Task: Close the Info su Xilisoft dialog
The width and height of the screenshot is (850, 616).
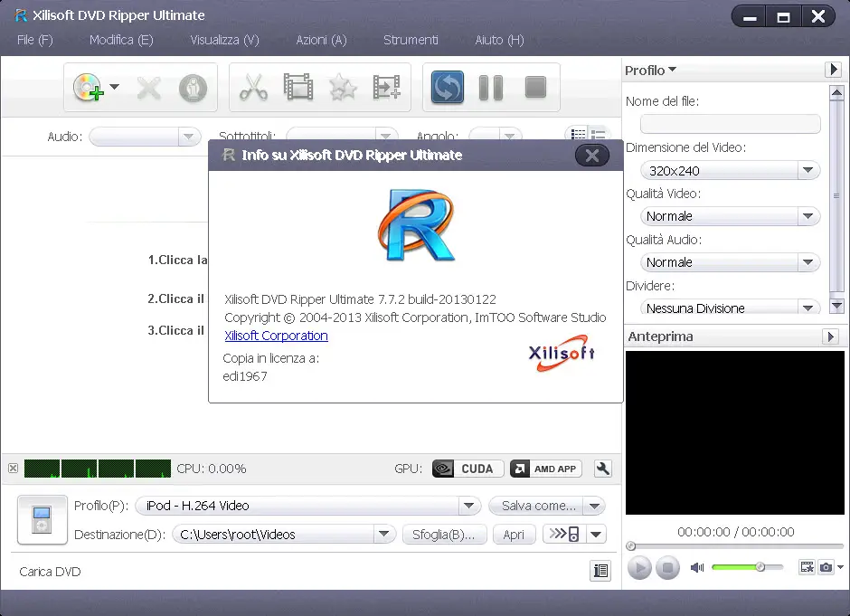Action: coord(592,156)
